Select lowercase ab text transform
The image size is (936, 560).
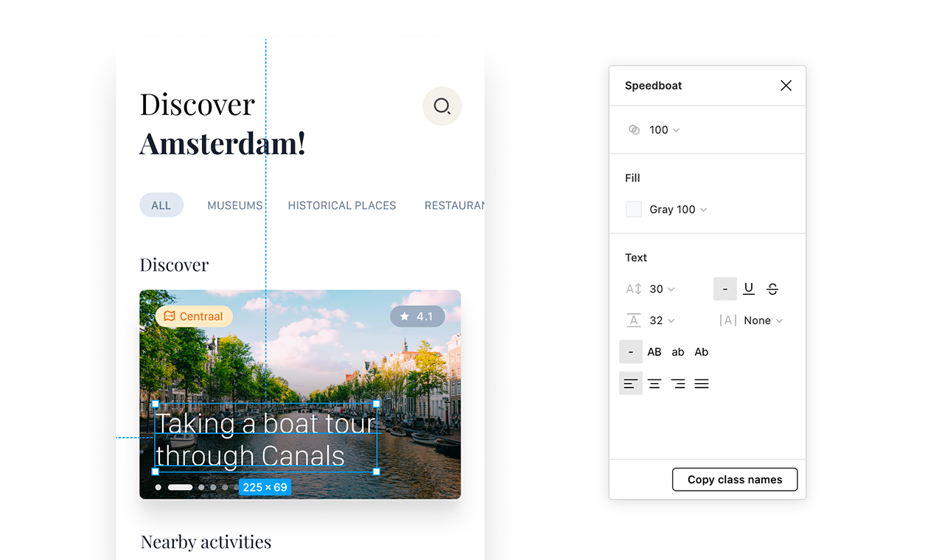click(x=677, y=351)
